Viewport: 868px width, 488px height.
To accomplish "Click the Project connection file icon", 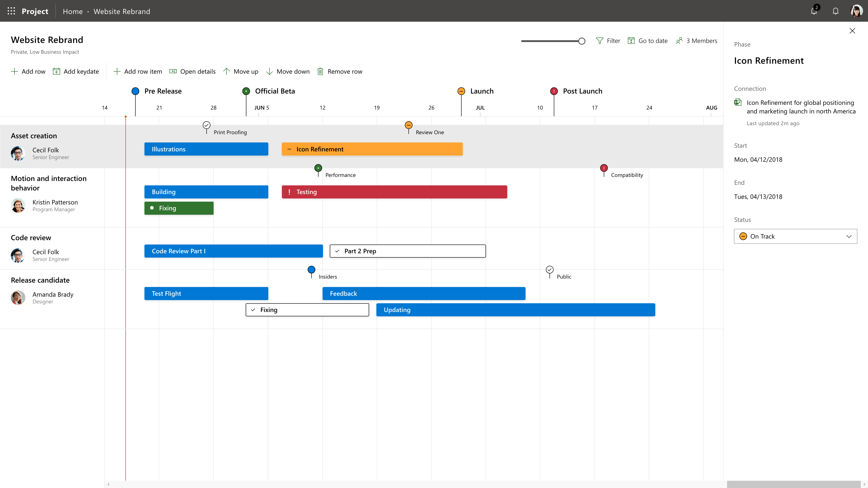I will [x=738, y=102].
